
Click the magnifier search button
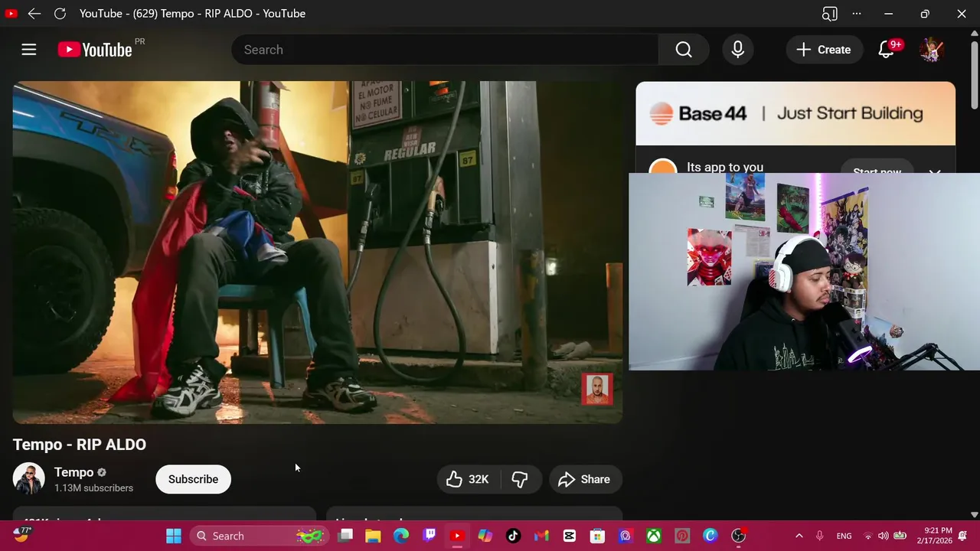684,50
